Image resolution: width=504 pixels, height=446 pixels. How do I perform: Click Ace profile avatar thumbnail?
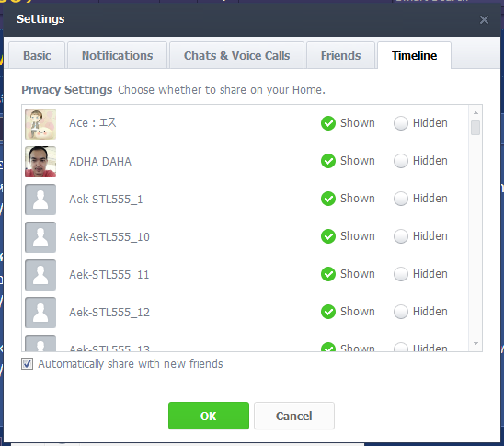[40, 124]
